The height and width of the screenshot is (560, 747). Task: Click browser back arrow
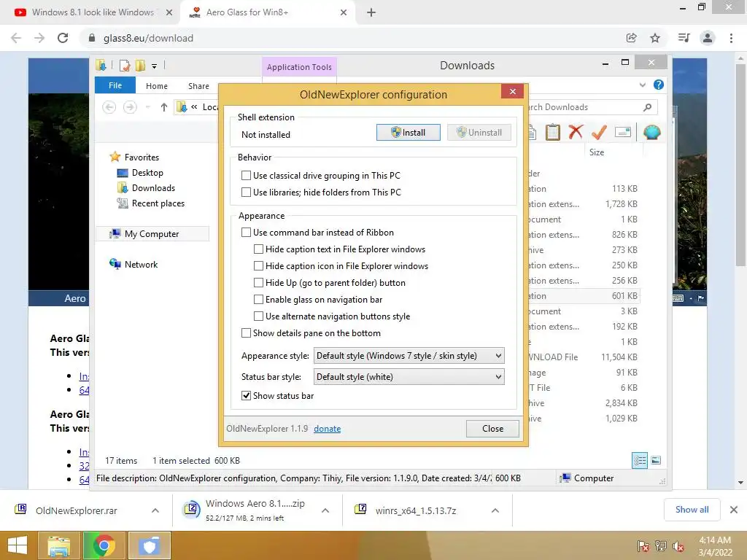tap(16, 38)
